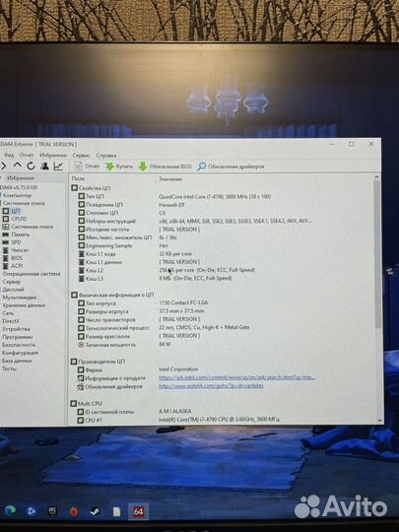Open the chart graph icon in toolbar
The height and width of the screenshot is (532, 399).
pyautogui.click(x=58, y=166)
